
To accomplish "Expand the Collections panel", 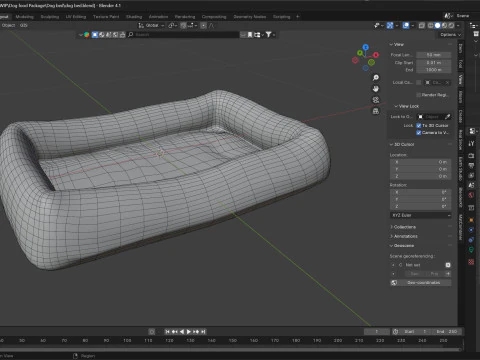I will coord(403,227).
